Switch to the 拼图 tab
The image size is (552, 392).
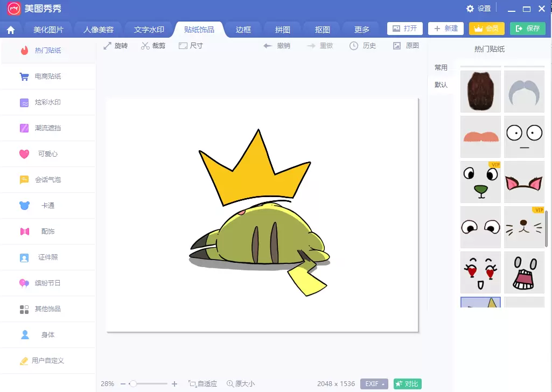pyautogui.click(x=283, y=30)
